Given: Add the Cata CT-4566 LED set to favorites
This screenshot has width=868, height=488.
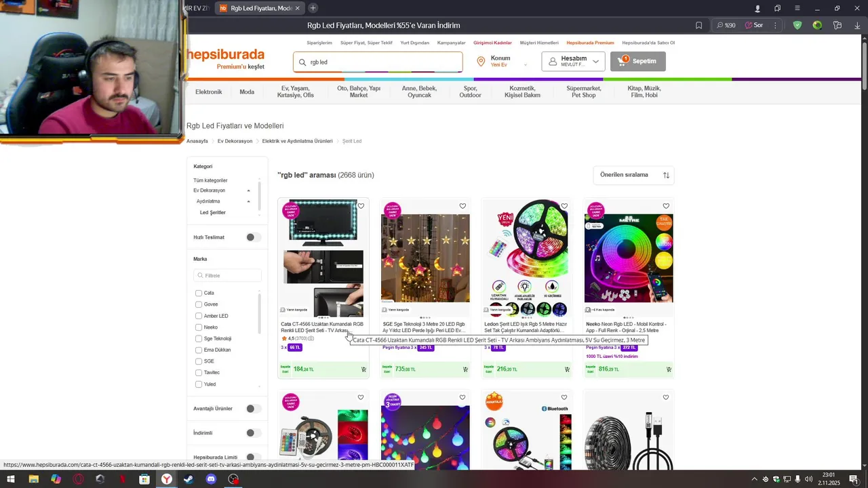Looking at the screenshot, I should pos(361,206).
